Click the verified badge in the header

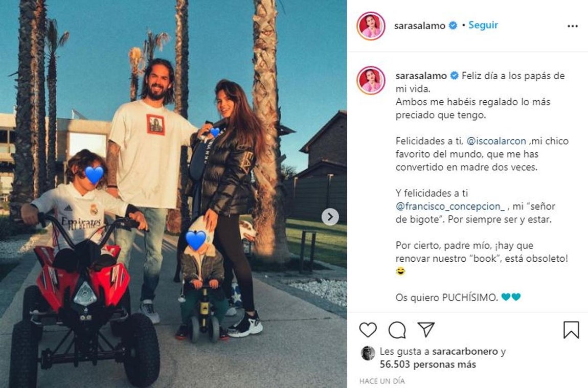click(453, 26)
